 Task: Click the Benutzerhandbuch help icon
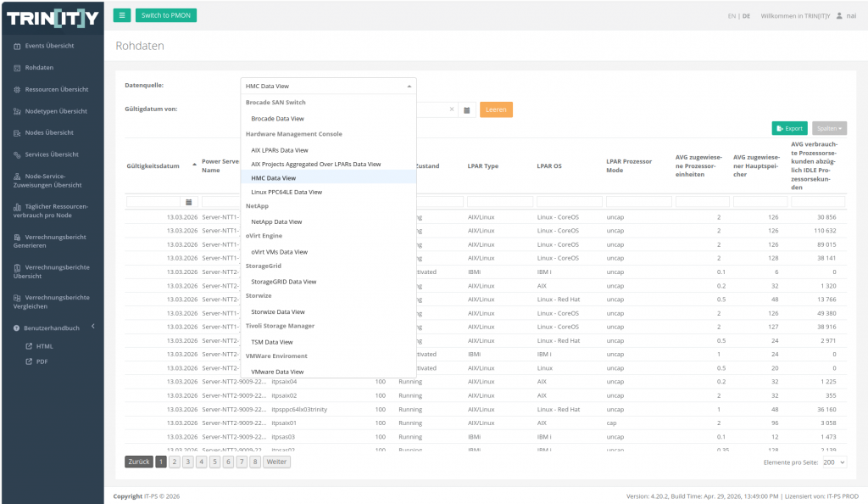(17, 328)
